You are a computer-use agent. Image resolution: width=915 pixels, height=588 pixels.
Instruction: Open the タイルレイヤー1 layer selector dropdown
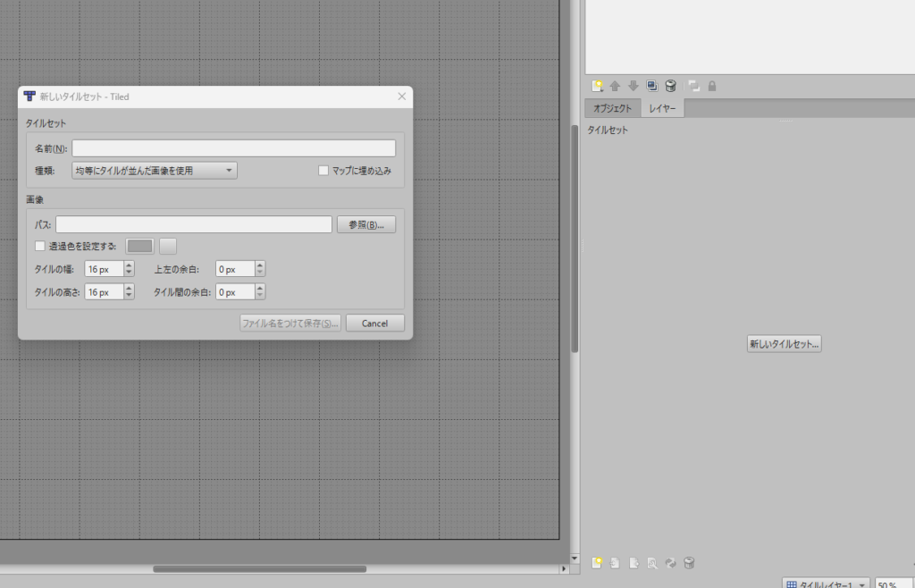827,584
